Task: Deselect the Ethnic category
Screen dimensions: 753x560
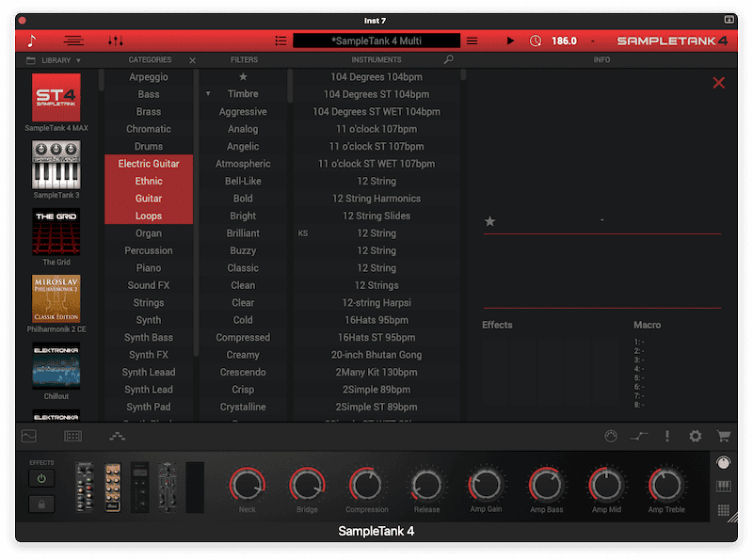Action: point(149,181)
